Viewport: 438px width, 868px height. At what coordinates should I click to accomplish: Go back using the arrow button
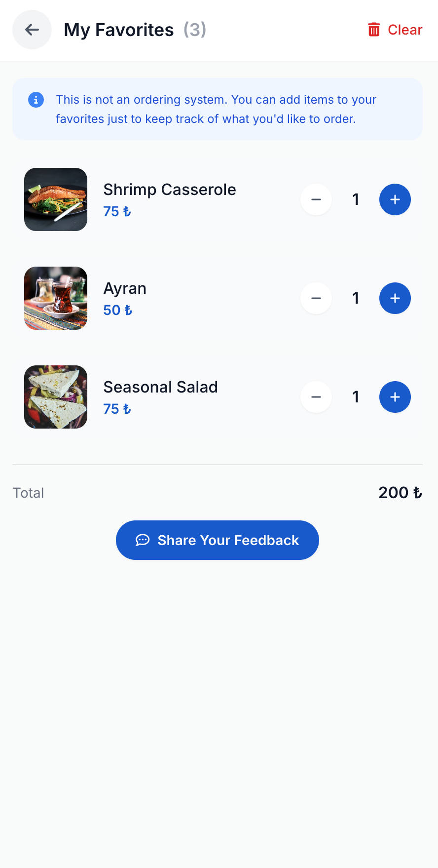[32, 30]
